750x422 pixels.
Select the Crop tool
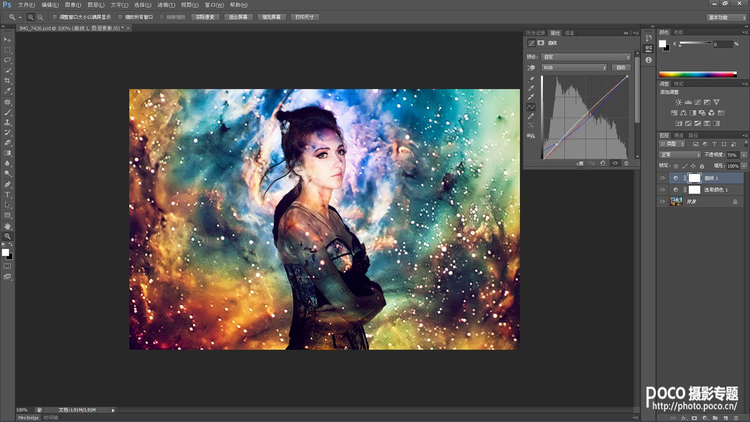(x=7, y=81)
